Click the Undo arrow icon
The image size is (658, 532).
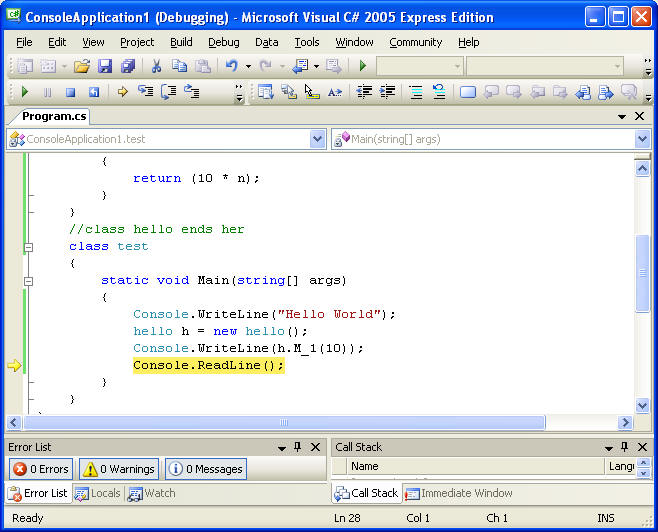(x=231, y=66)
